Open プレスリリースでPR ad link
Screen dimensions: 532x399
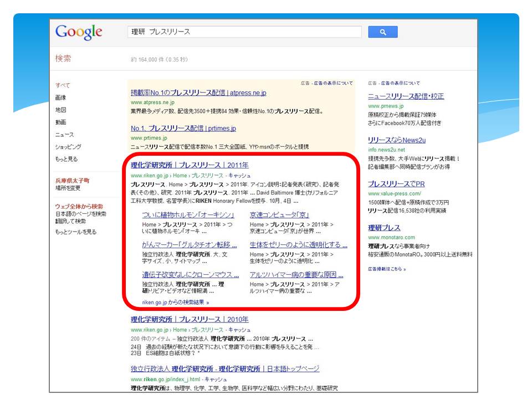396,184
